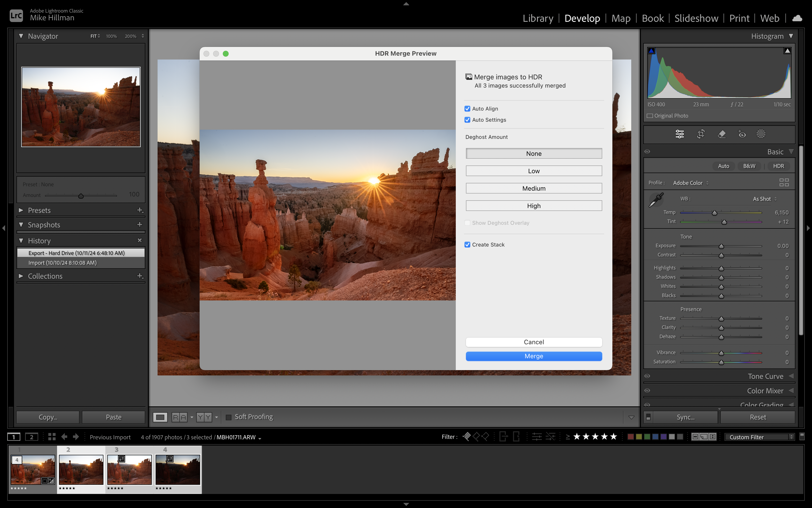Add a new collection with plus
812x508 pixels.
(140, 276)
